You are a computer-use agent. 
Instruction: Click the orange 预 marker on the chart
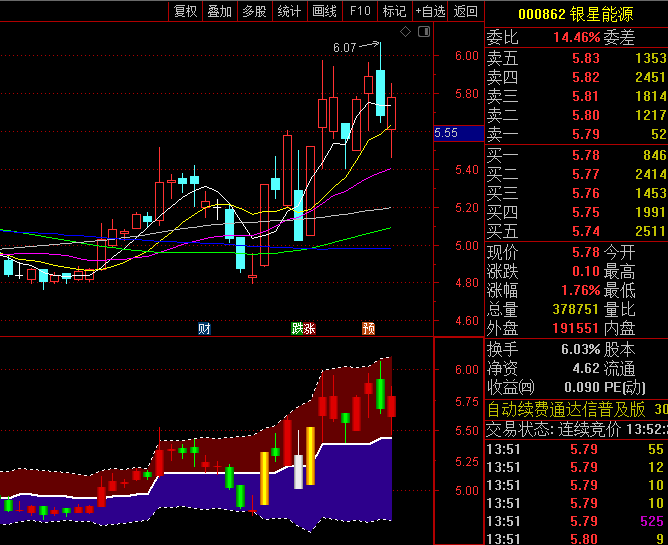pyautogui.click(x=369, y=329)
